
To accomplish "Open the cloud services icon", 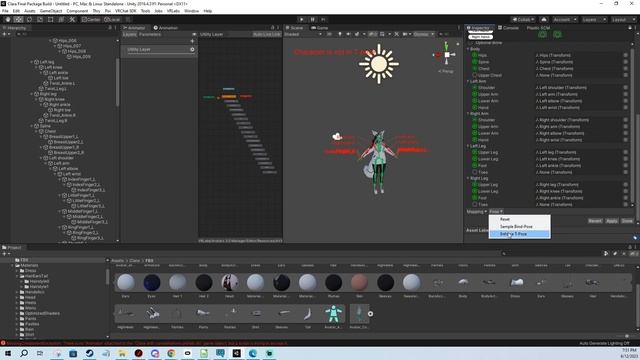I will (544, 19).
